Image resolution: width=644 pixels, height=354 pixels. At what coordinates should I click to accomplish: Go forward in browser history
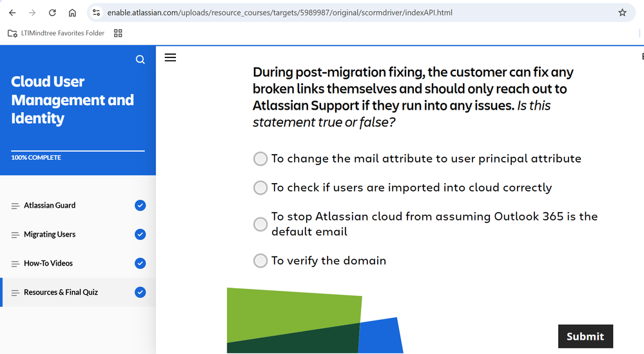(32, 13)
